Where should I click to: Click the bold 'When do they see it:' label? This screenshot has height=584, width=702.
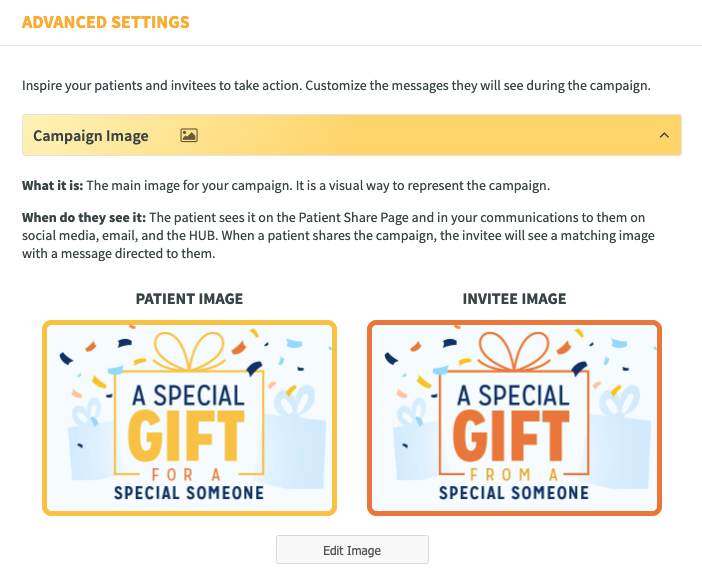pos(84,218)
